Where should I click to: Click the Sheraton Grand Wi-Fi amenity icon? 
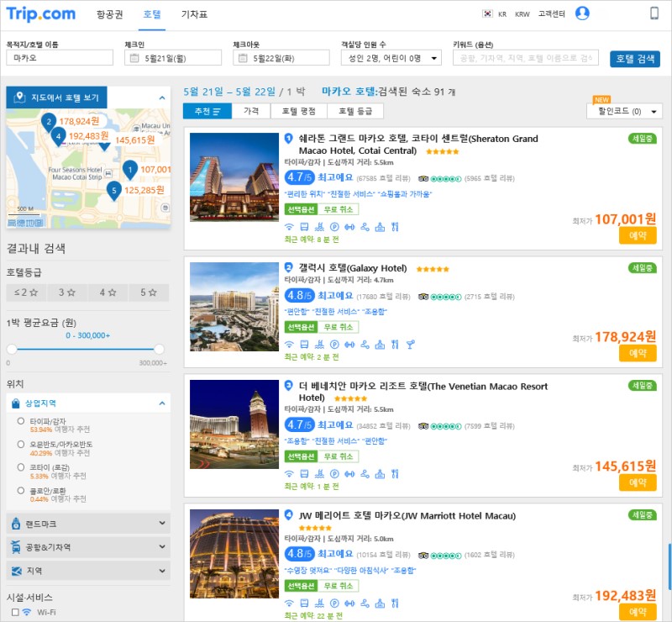[289, 227]
